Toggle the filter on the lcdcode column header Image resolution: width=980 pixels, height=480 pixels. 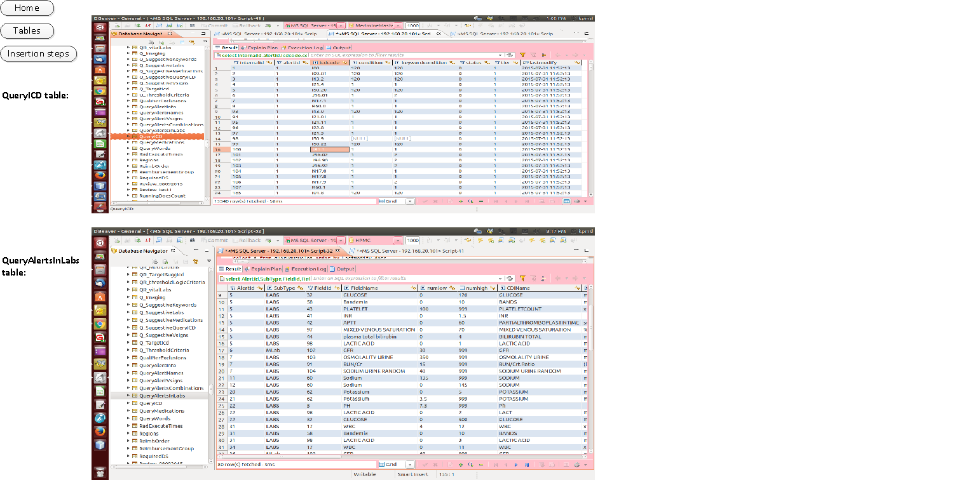[343, 63]
